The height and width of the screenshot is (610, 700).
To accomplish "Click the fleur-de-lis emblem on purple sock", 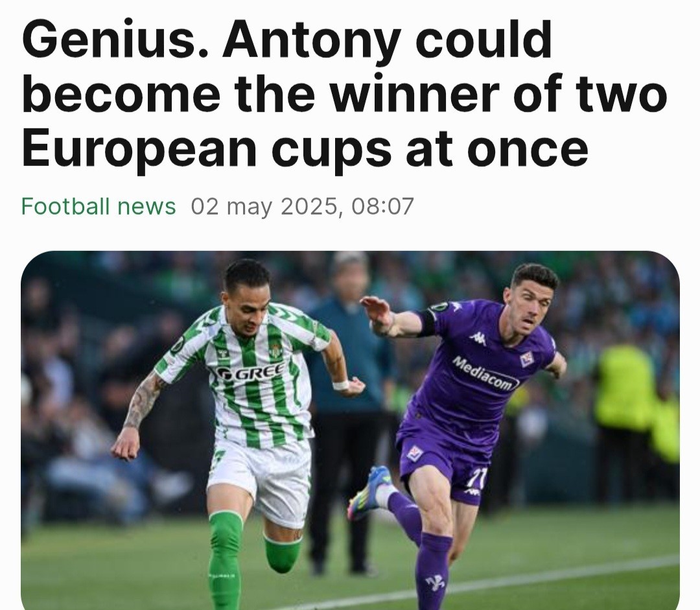I will click(434, 582).
